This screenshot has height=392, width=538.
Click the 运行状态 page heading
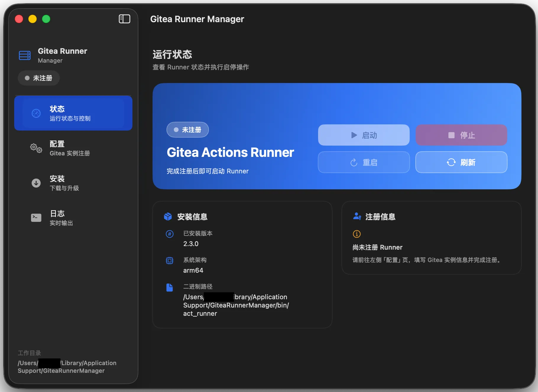click(172, 54)
